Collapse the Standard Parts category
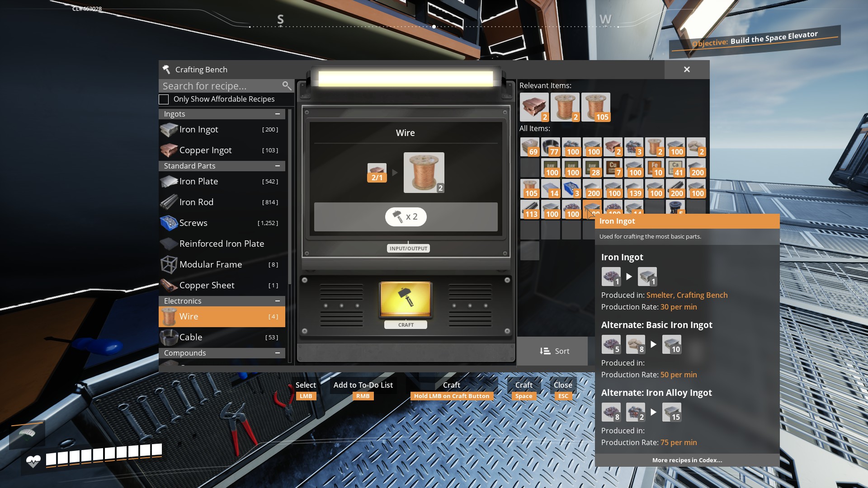 tap(278, 166)
